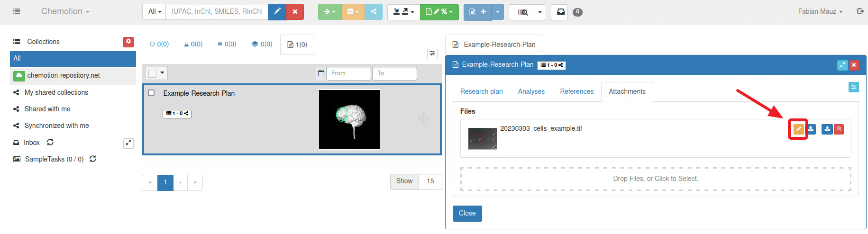Select the chemotion-repository.net collection

coord(64,75)
